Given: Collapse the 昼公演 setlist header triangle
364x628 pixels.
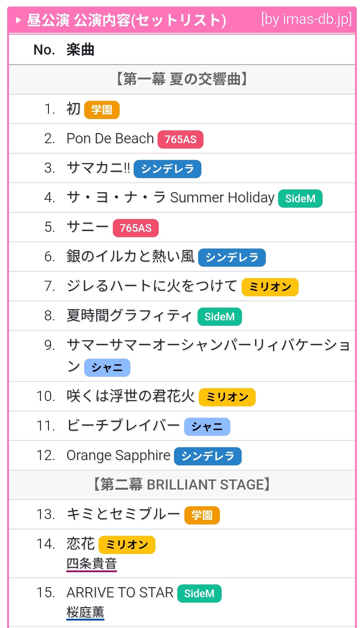Looking at the screenshot, I should [18, 21].
